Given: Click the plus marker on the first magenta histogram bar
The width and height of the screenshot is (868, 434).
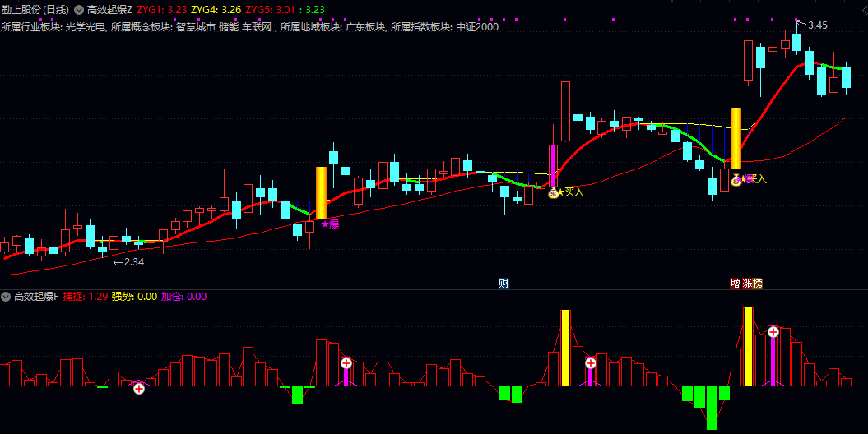Looking at the screenshot, I should (x=346, y=363).
